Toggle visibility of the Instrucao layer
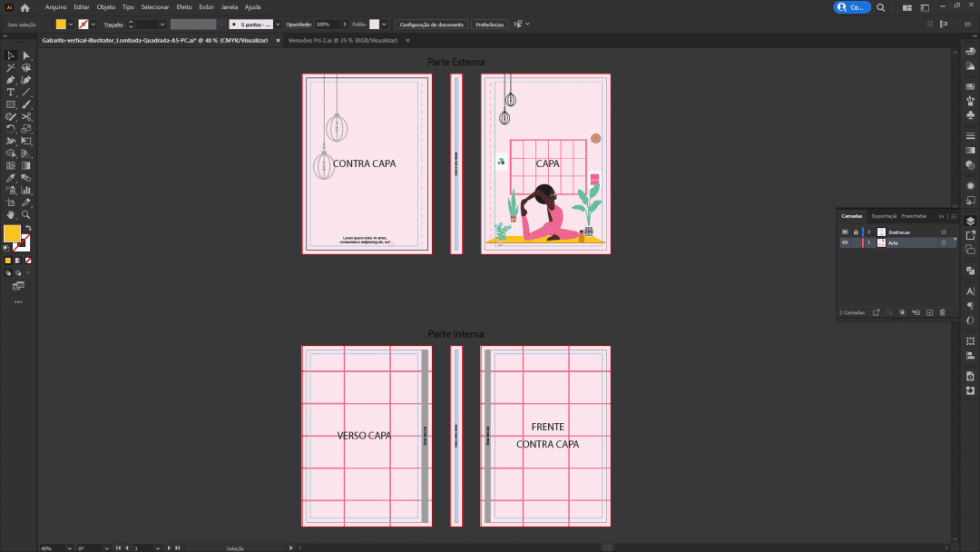Image resolution: width=980 pixels, height=552 pixels. coord(845,232)
